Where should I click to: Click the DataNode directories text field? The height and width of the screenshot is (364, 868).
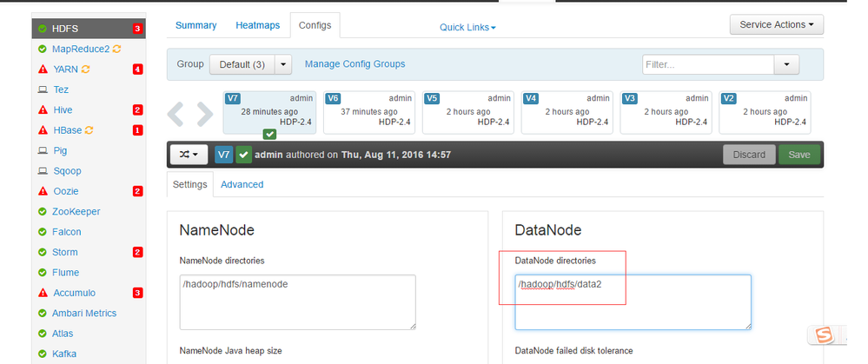(632, 301)
